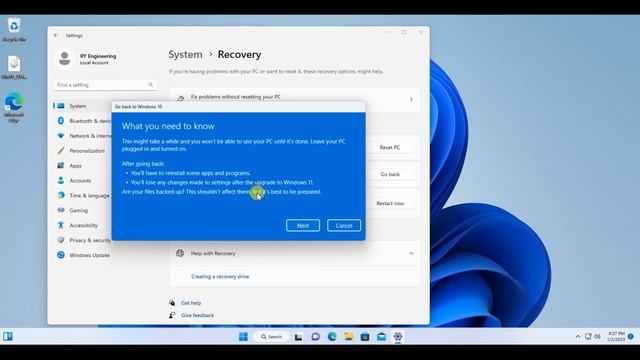Select the Microsoft Edge desktop shortcut
The image size is (640, 360).
tap(14, 107)
